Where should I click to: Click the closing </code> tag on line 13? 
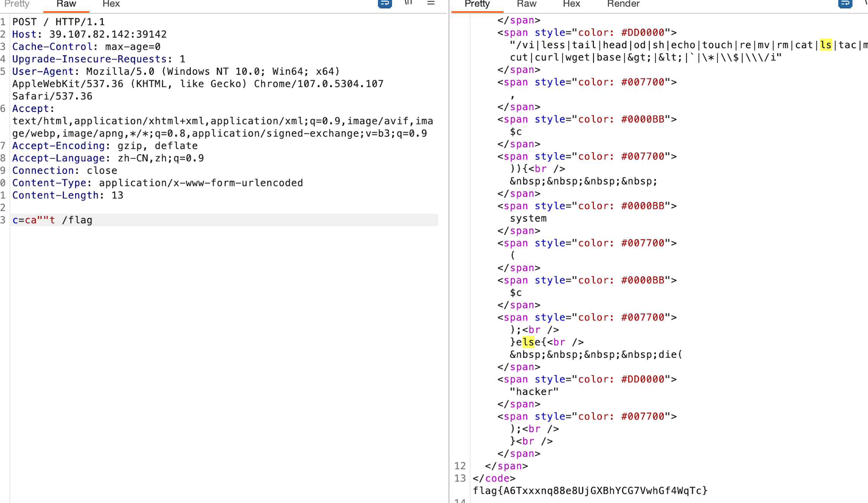[x=494, y=478]
